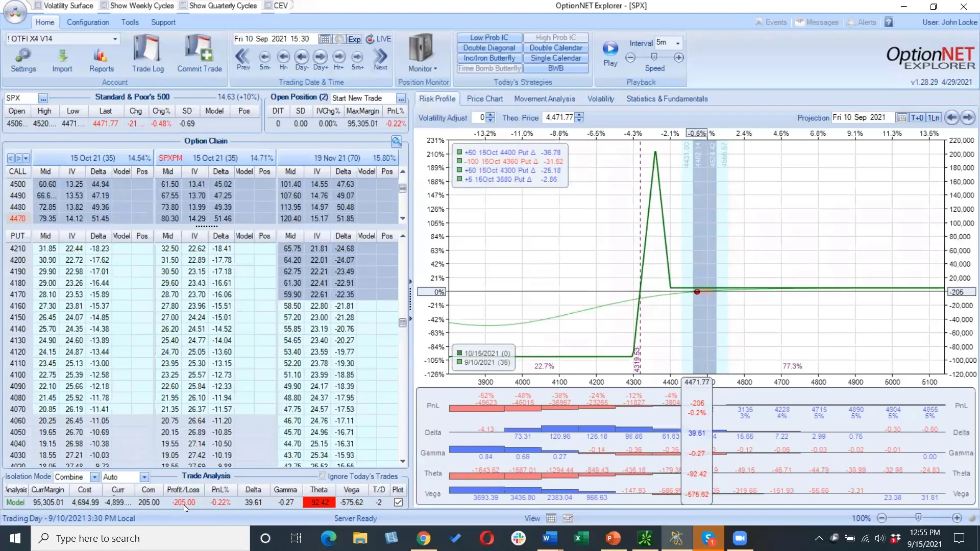Adjust the playback Speed slider

click(x=654, y=57)
